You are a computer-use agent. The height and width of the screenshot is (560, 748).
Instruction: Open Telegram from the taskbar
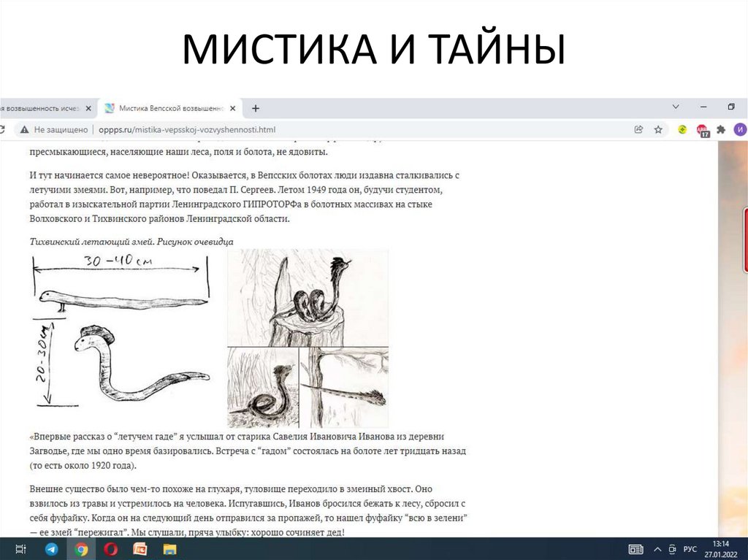pyautogui.click(x=52, y=549)
